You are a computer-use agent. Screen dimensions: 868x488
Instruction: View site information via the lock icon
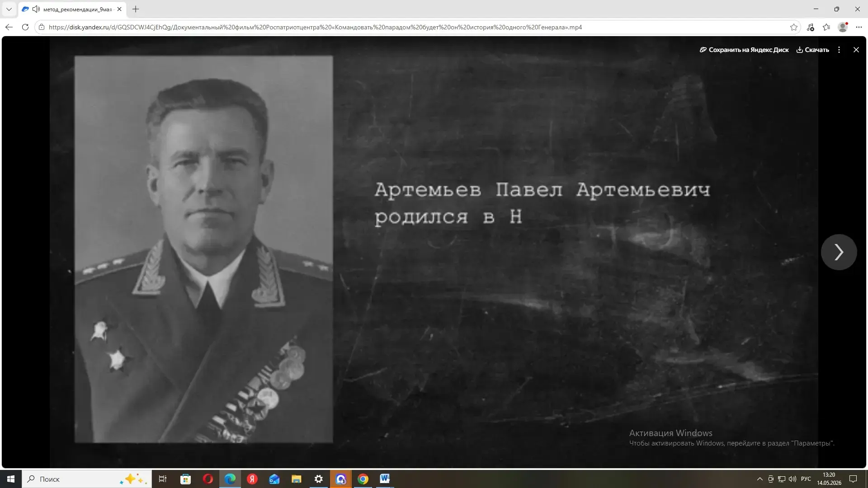point(42,27)
